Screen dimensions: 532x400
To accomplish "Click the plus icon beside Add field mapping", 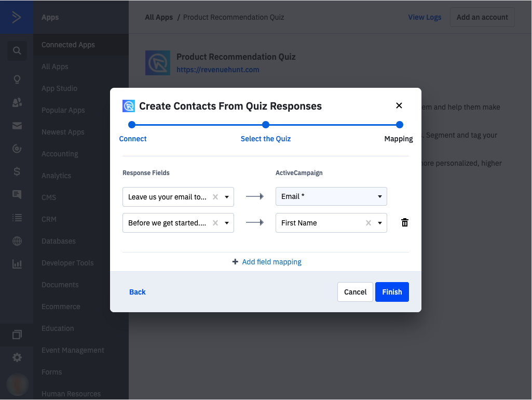I will pos(235,261).
